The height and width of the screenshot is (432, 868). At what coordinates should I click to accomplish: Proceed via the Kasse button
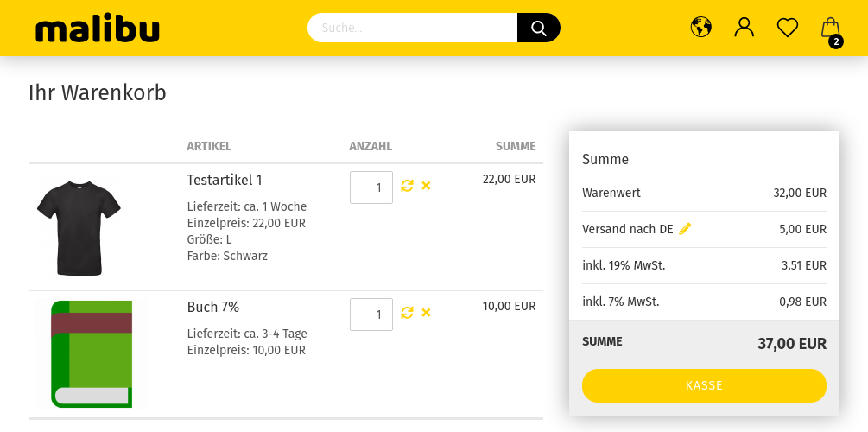point(704,385)
